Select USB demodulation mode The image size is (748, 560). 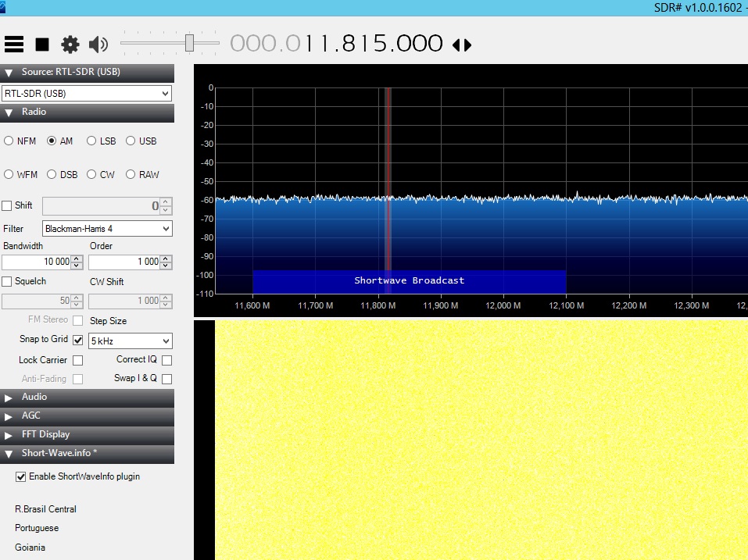point(141,141)
